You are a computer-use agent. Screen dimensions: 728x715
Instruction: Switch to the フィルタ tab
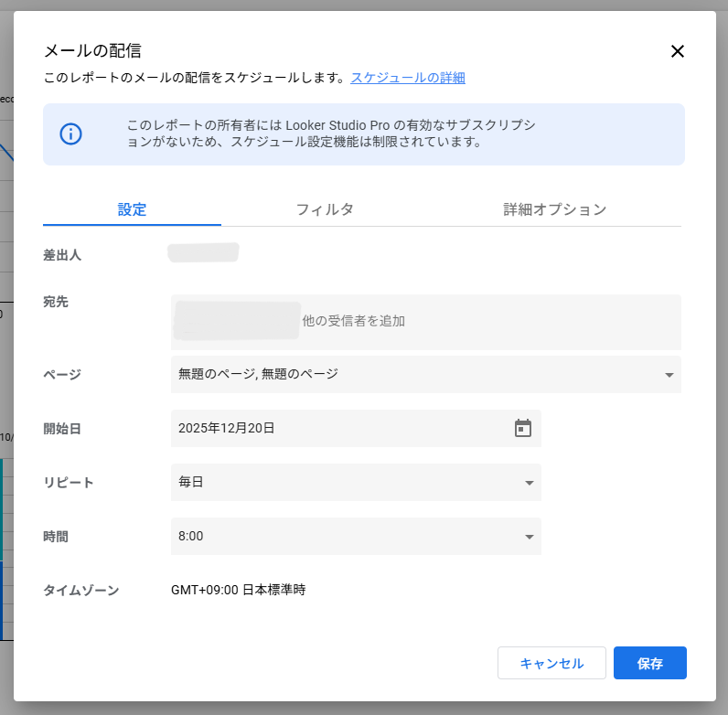tap(325, 209)
